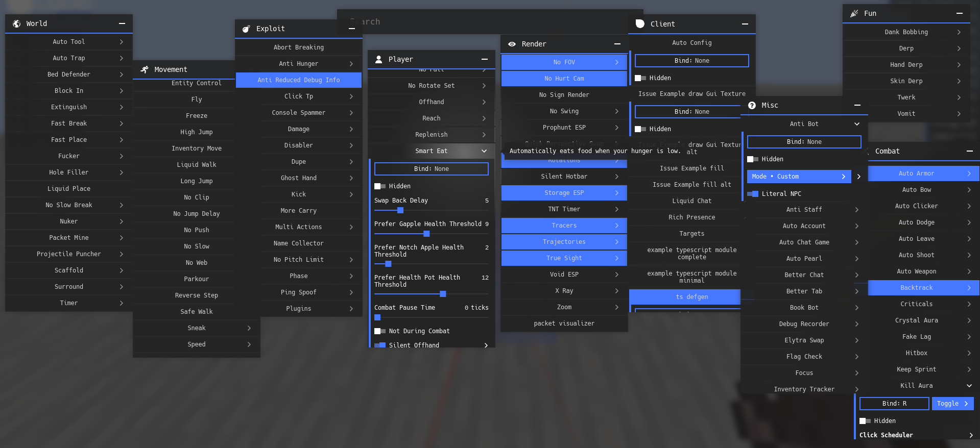This screenshot has width=980, height=448.
Task: Collapse the Anti Bot module settings
Action: (856, 124)
